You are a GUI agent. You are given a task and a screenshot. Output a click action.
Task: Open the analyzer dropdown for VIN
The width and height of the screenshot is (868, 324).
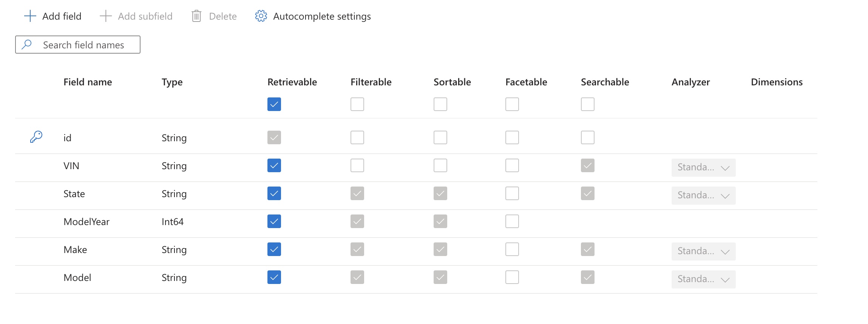point(703,167)
